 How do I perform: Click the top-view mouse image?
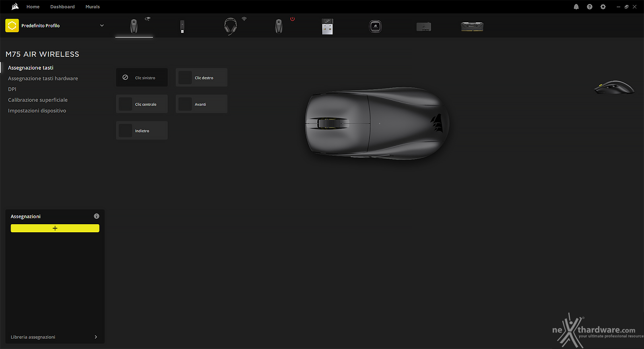(377, 123)
